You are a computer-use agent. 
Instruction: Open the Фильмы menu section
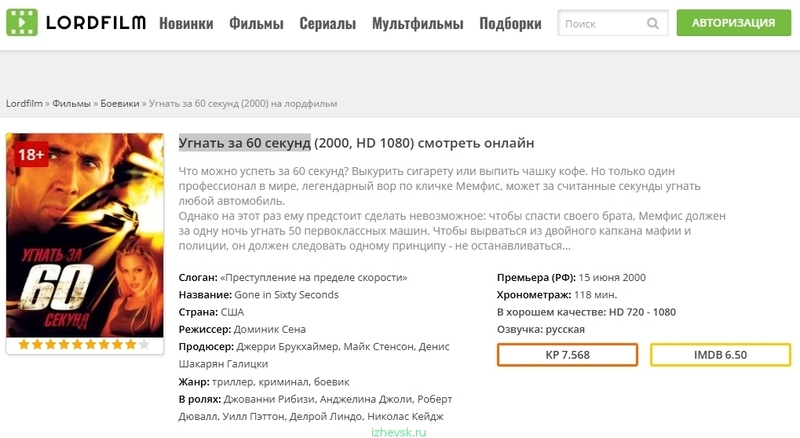256,23
